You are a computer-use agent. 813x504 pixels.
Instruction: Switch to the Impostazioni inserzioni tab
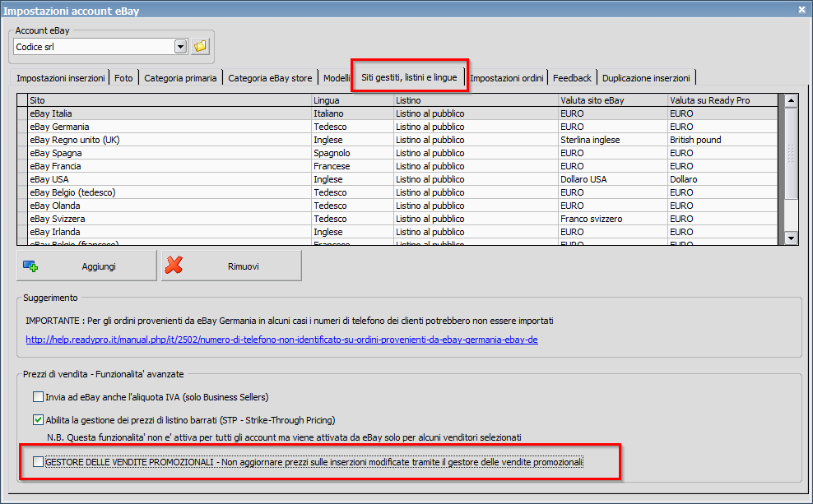pyautogui.click(x=60, y=78)
